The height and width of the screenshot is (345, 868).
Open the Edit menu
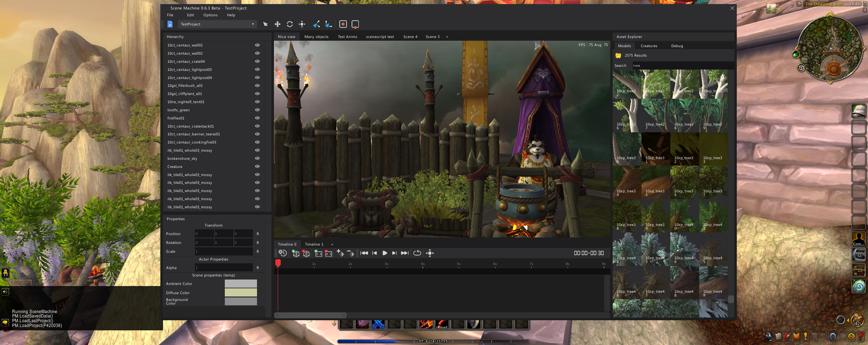point(191,15)
